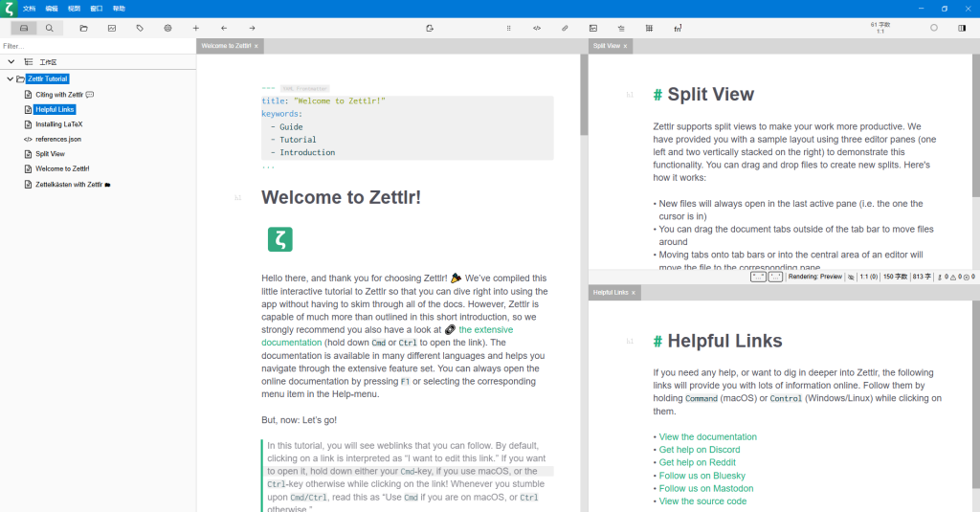Open Welcome to Zettlr! file in tree
The height and width of the screenshot is (512, 980).
coord(62,168)
